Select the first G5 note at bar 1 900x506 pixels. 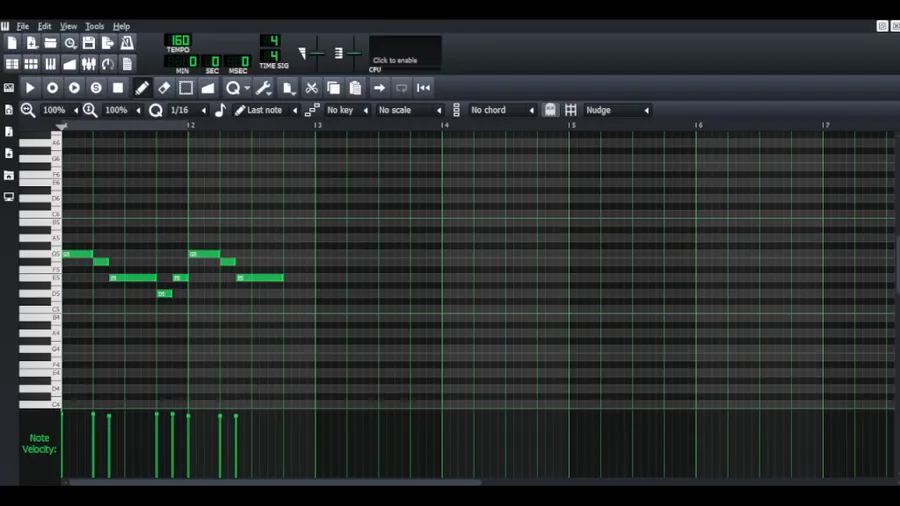[77, 254]
